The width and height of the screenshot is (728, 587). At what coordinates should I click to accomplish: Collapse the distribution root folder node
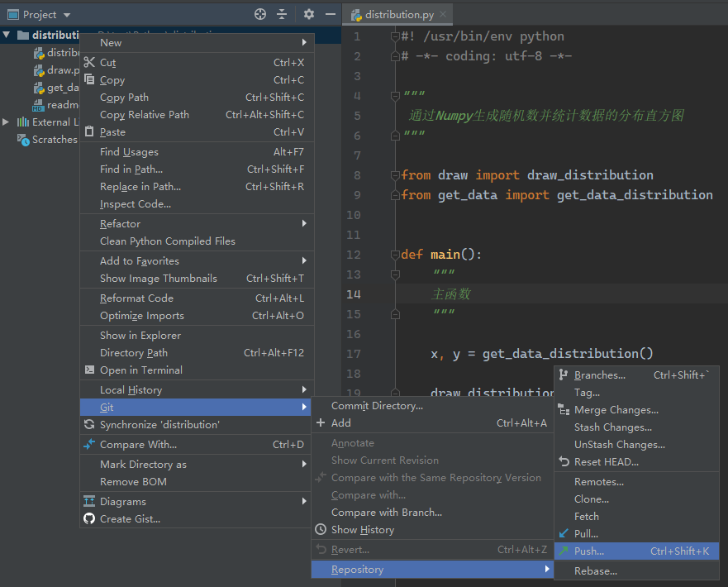pos(7,36)
